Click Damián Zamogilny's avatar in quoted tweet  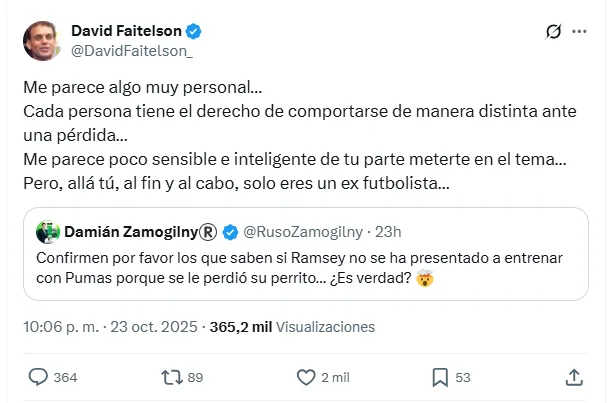45,232
